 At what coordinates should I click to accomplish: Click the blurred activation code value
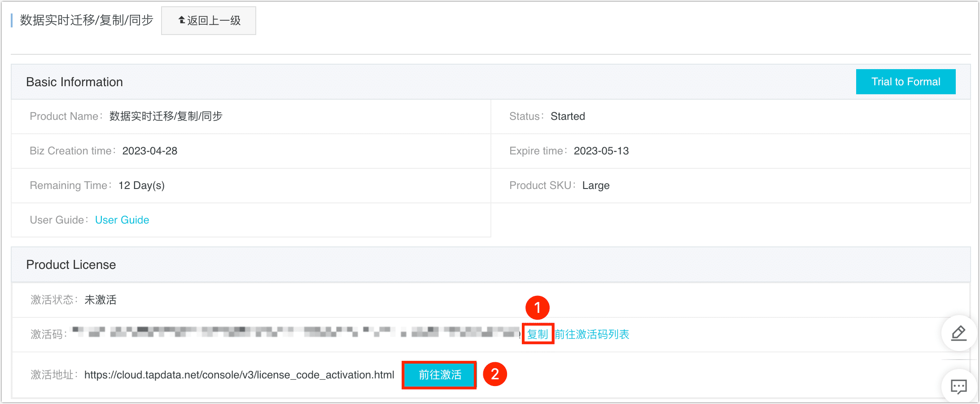(x=296, y=333)
